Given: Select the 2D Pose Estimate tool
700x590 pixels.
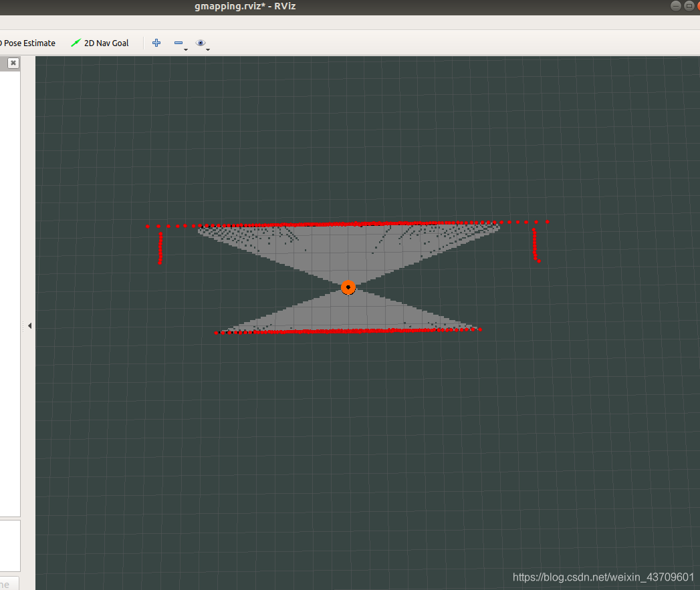Looking at the screenshot, I should 27,43.
